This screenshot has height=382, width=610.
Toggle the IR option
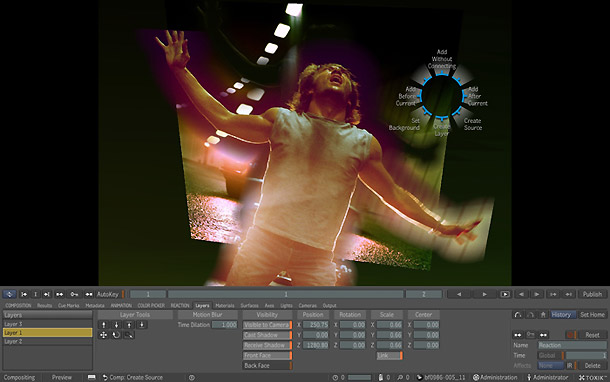pyautogui.click(x=571, y=365)
